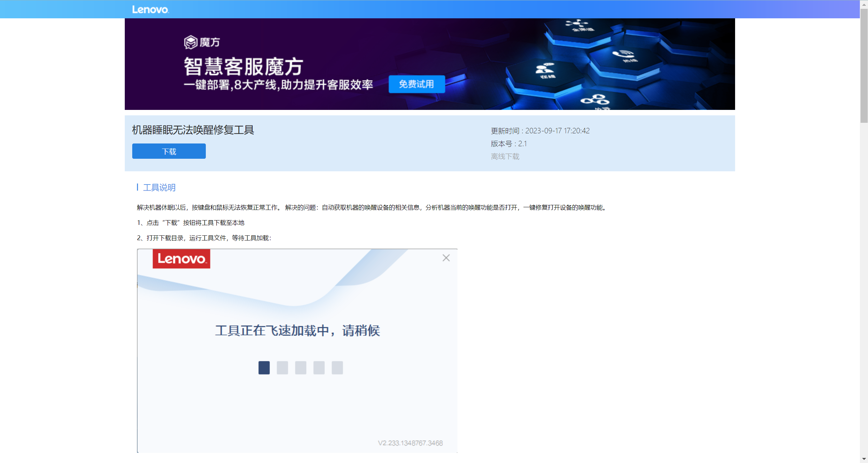Click the scrollbar up arrow
The image size is (868, 463).
pos(864,4)
